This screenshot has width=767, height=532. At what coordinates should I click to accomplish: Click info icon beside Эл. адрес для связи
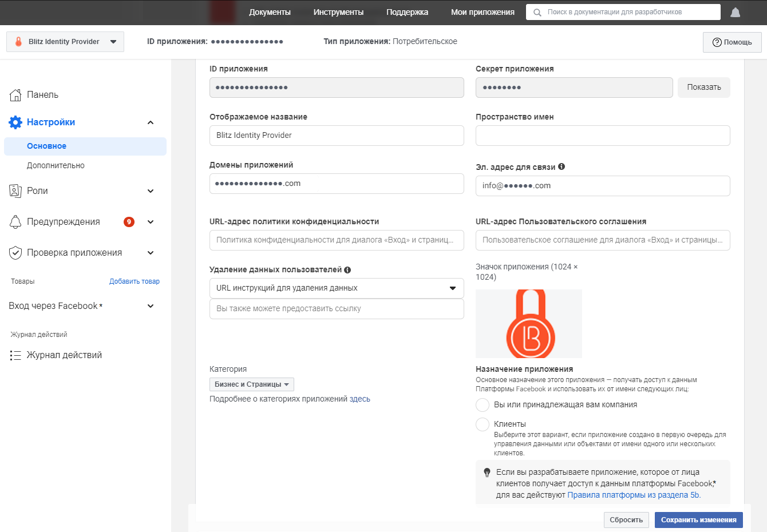pos(562,166)
